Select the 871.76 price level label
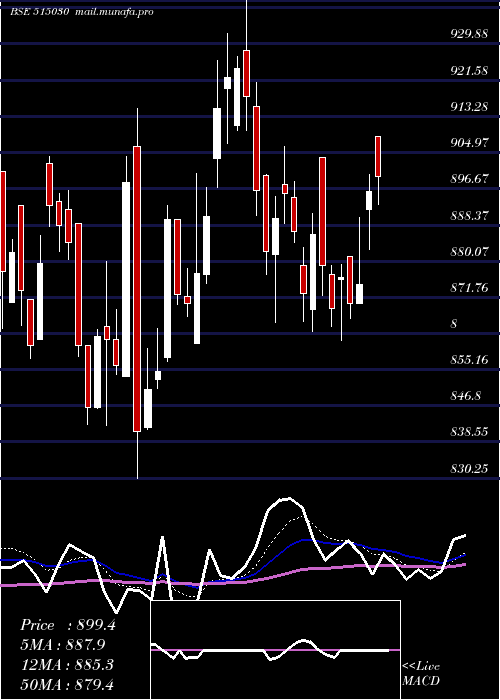Screen dimensions: 500x700 (469, 288)
